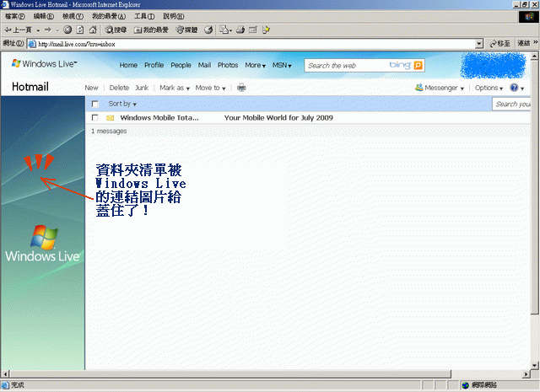Open the forward button history dropdown arrow
Viewport: 540px width, 392px height.
[x=57, y=30]
